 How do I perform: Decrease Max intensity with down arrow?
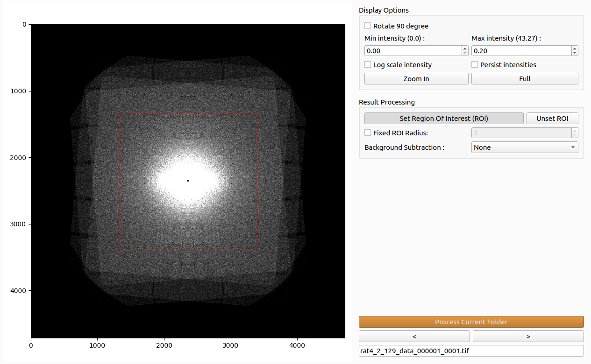pos(575,53)
